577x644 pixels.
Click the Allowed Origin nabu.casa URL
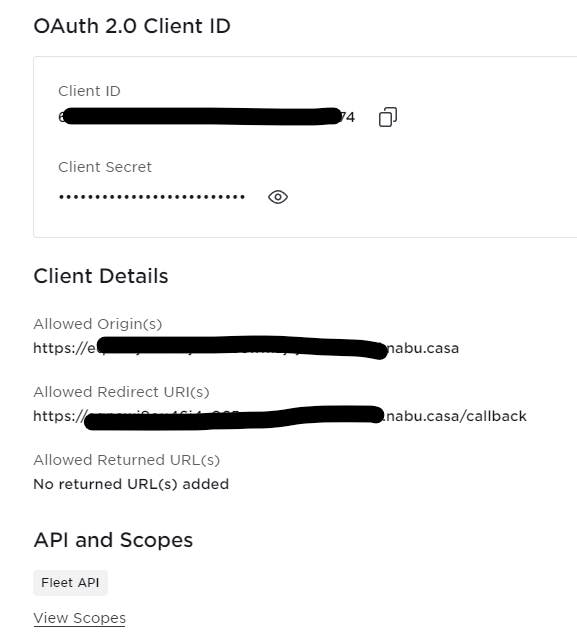[x=246, y=348]
